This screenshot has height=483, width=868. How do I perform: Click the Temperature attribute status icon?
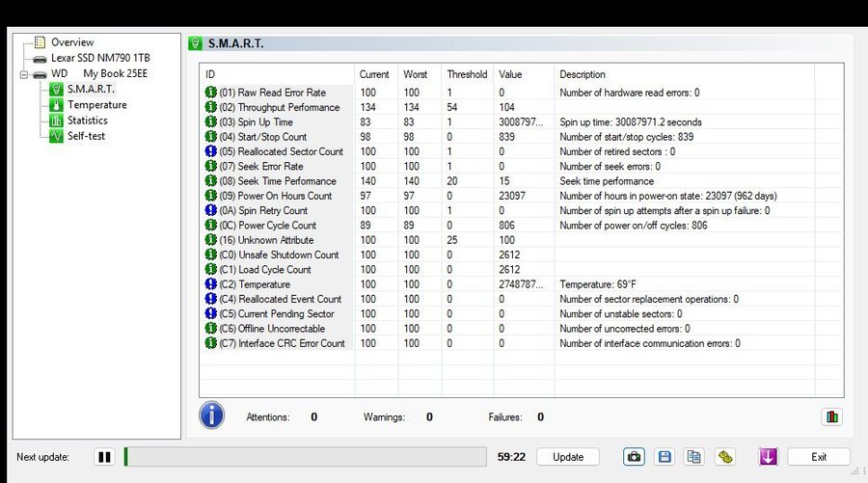click(x=211, y=284)
